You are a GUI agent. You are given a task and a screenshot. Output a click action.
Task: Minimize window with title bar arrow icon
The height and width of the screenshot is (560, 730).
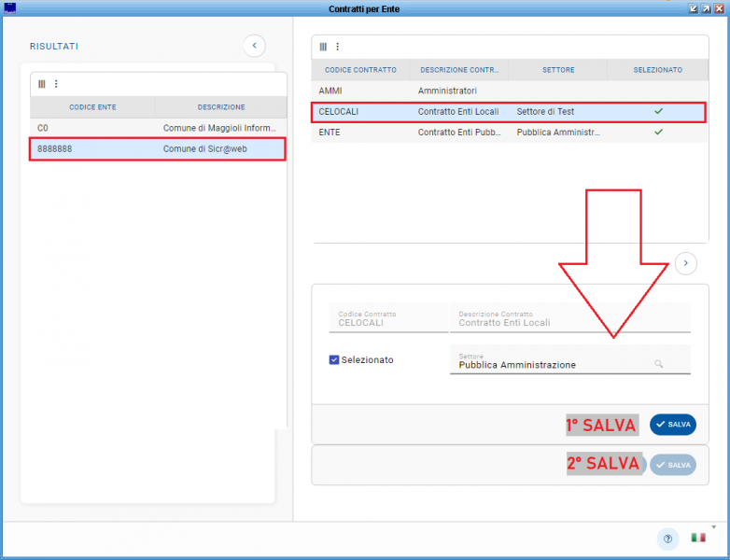point(694,8)
